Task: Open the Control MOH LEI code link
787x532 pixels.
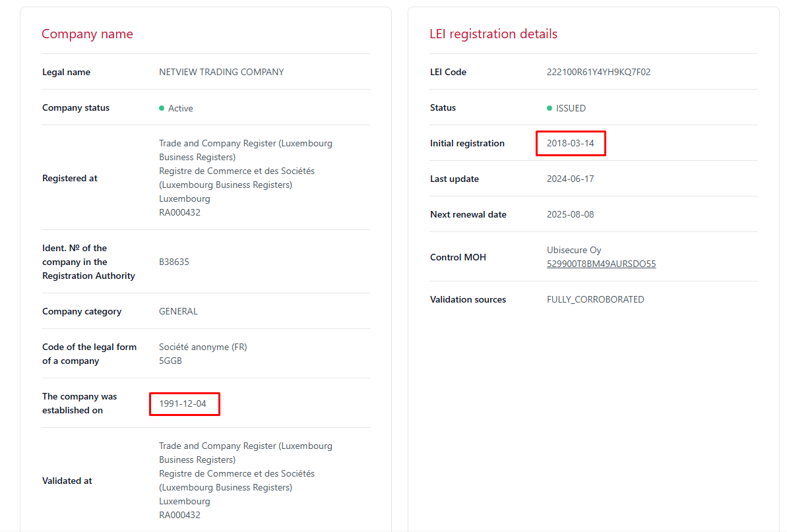Action: tap(601, 264)
